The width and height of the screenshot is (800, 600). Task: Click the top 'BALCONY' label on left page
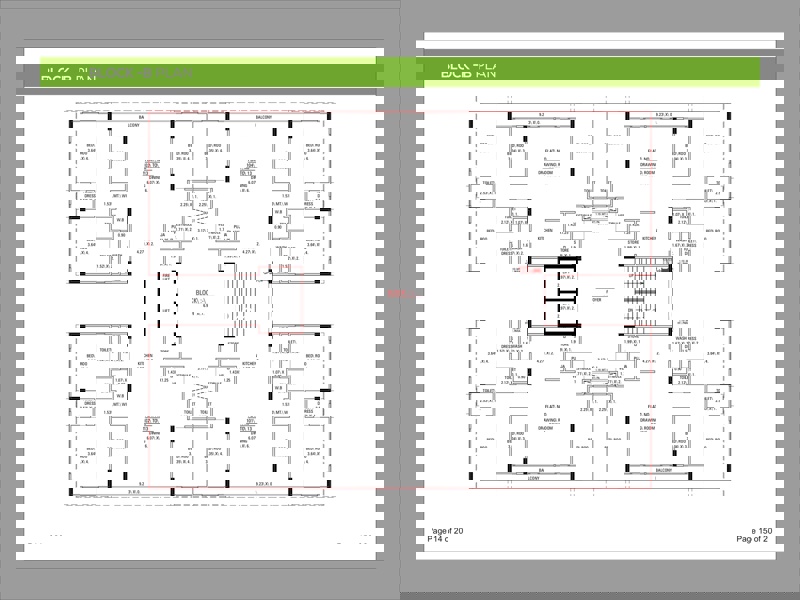(x=264, y=117)
